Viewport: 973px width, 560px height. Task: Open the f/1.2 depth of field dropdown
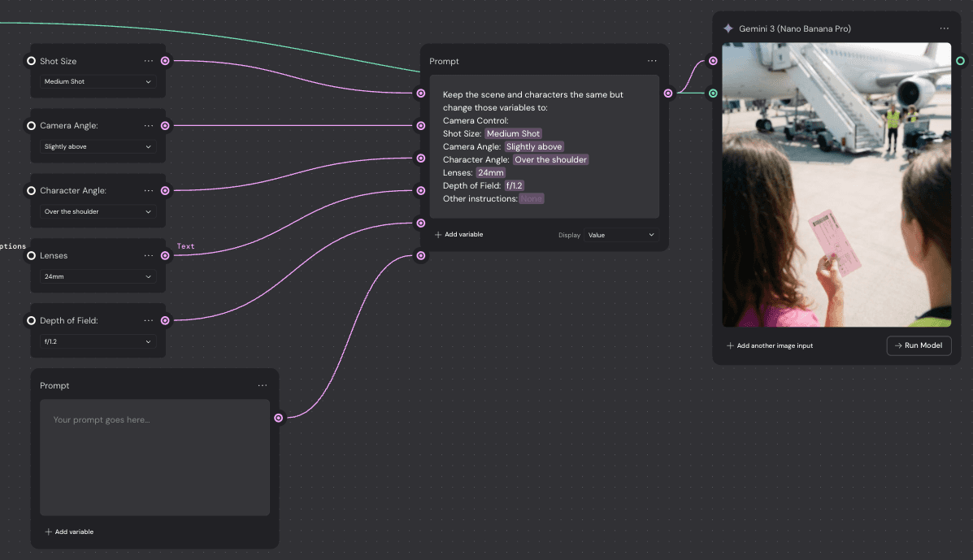[x=98, y=341]
